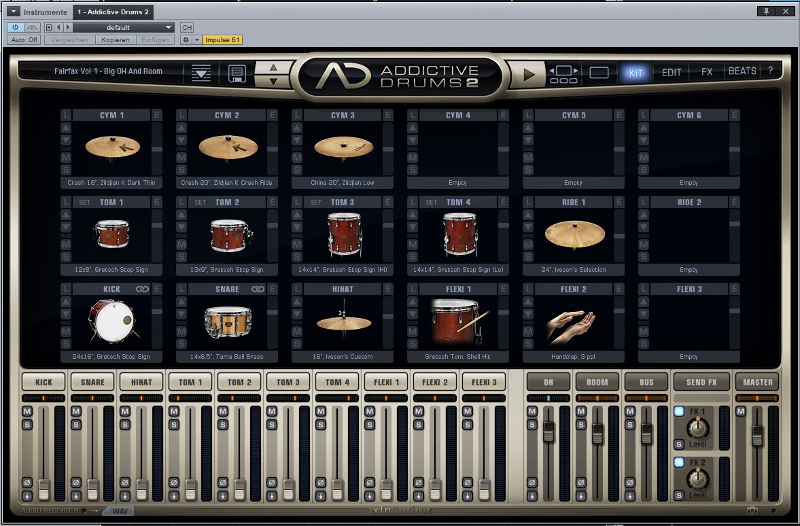Open the SET menu on TOM 1
The width and height of the screenshot is (800, 526).
(x=85, y=203)
